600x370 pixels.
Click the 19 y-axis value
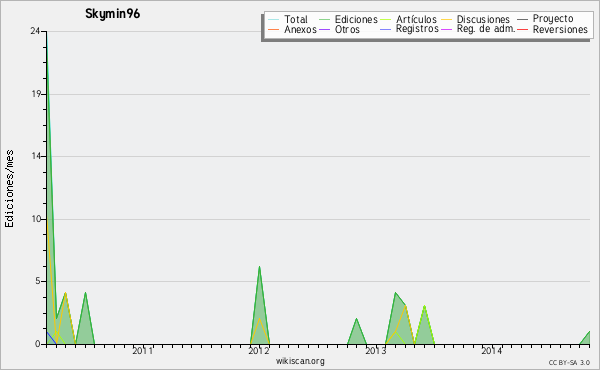click(36, 94)
